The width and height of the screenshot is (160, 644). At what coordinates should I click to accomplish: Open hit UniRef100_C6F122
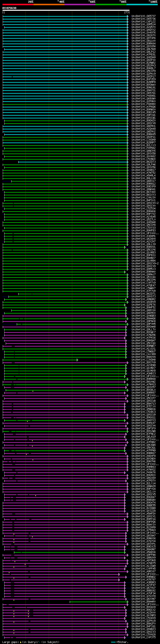[x=143, y=22]
